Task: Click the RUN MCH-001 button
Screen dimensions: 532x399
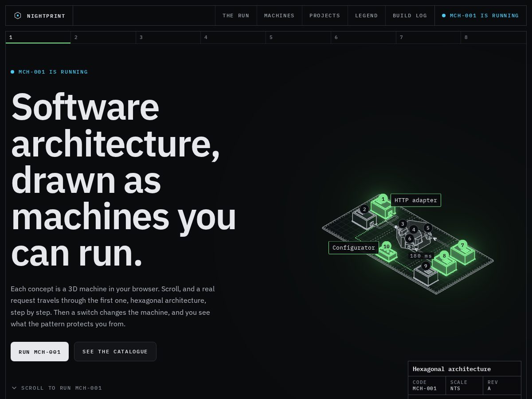Action: pos(40,352)
